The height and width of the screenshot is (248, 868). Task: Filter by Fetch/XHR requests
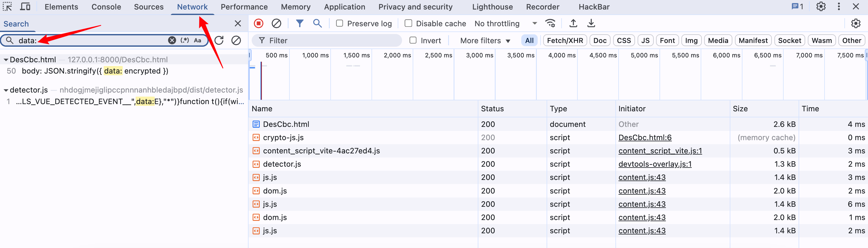coord(565,40)
